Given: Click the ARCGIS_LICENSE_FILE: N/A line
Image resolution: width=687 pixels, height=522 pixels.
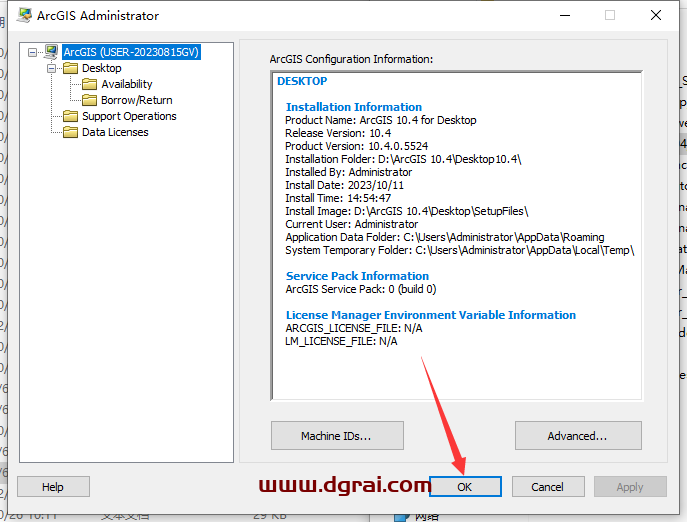Looking at the screenshot, I should point(354,328).
